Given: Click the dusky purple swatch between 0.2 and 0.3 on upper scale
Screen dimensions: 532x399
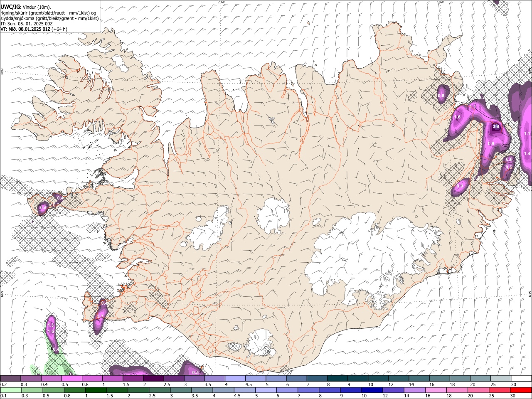Looking at the screenshot, I should (x=10, y=378).
